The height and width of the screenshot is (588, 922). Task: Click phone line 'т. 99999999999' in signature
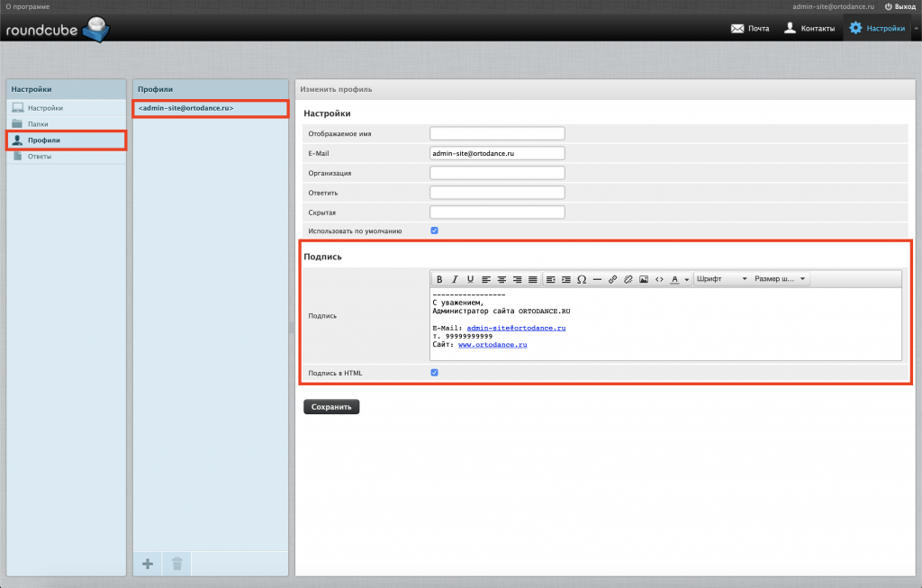[463, 337]
